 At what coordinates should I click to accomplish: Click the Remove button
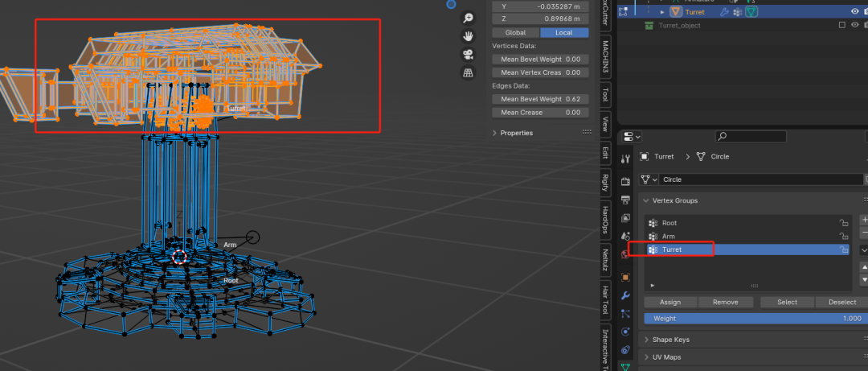[x=726, y=303]
